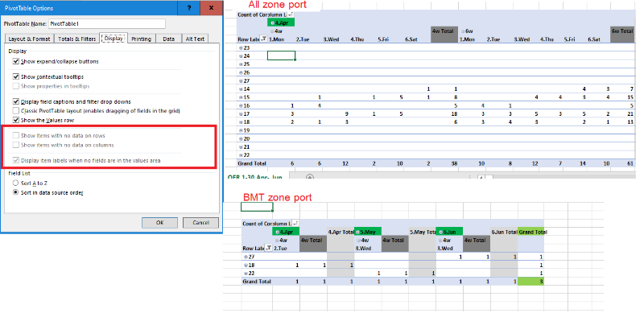Select the Display tab
This screenshot has height=317, width=644.
(x=114, y=38)
